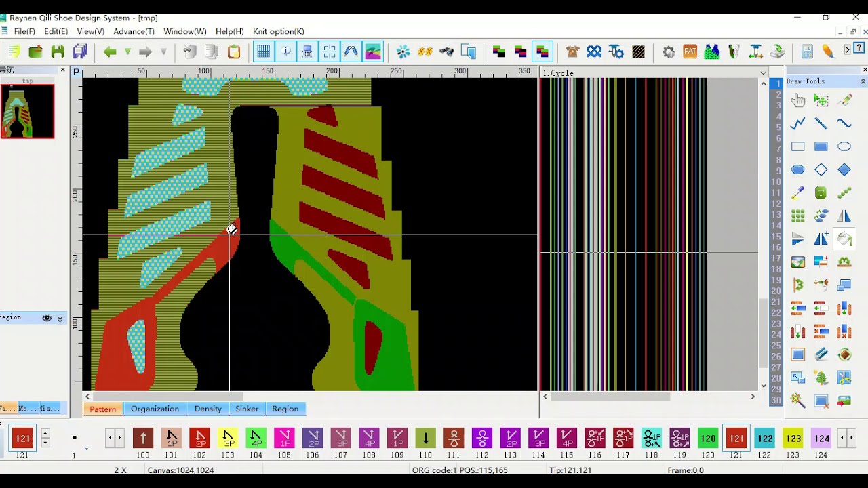Viewport: 868px width, 488px height.
Task: Click the P button at ruler corner
Action: click(76, 73)
